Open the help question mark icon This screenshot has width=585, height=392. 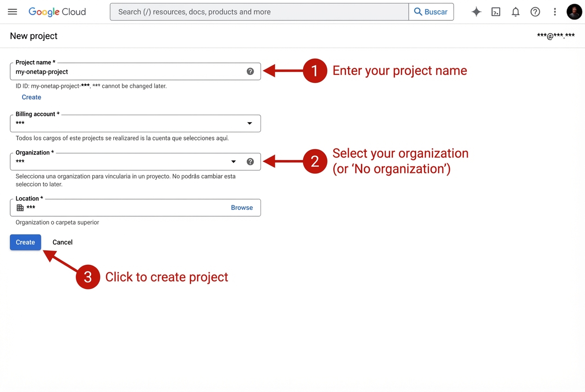pos(535,12)
